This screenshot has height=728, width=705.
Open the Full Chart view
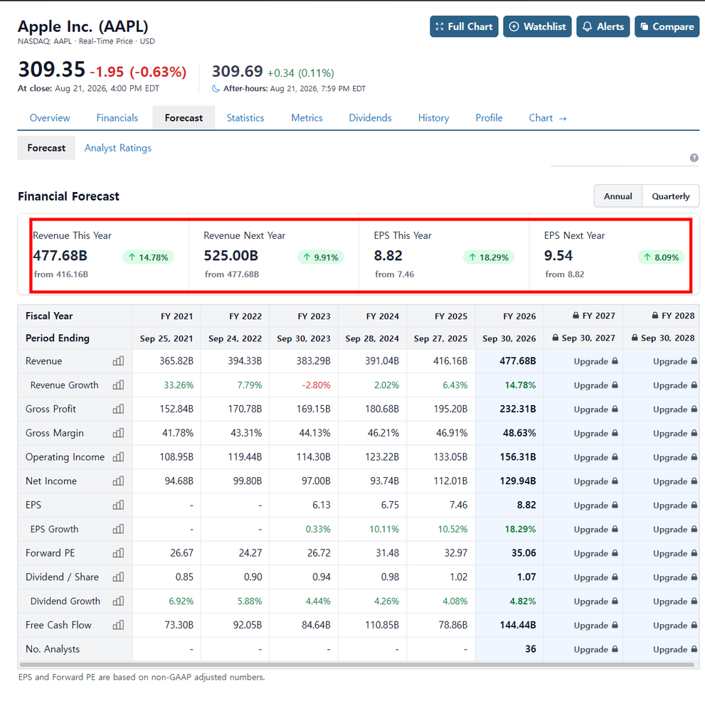tap(464, 26)
